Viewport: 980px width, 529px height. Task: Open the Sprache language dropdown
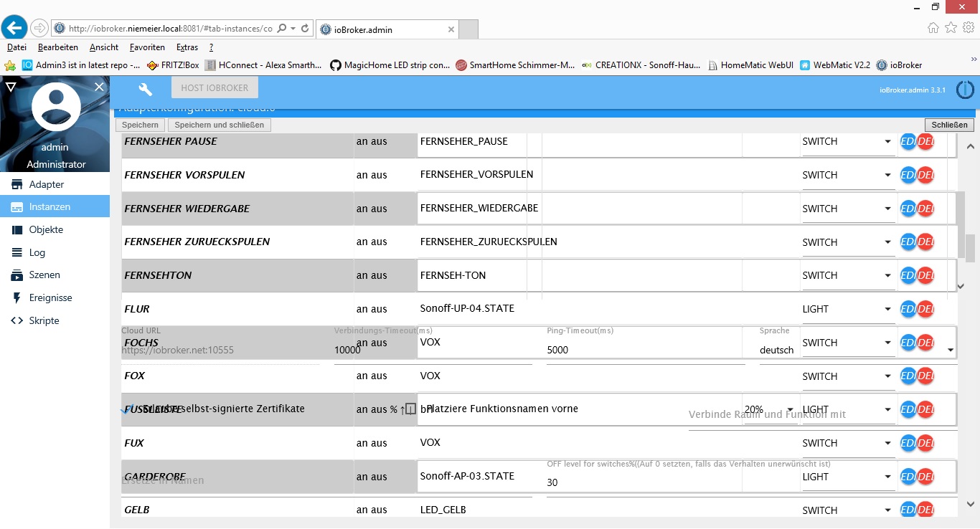tap(857, 351)
